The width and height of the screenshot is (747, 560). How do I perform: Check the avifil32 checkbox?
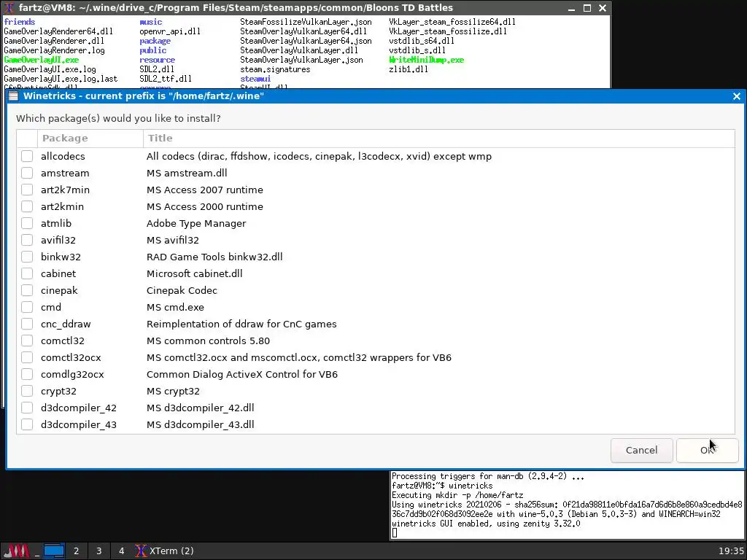point(27,240)
